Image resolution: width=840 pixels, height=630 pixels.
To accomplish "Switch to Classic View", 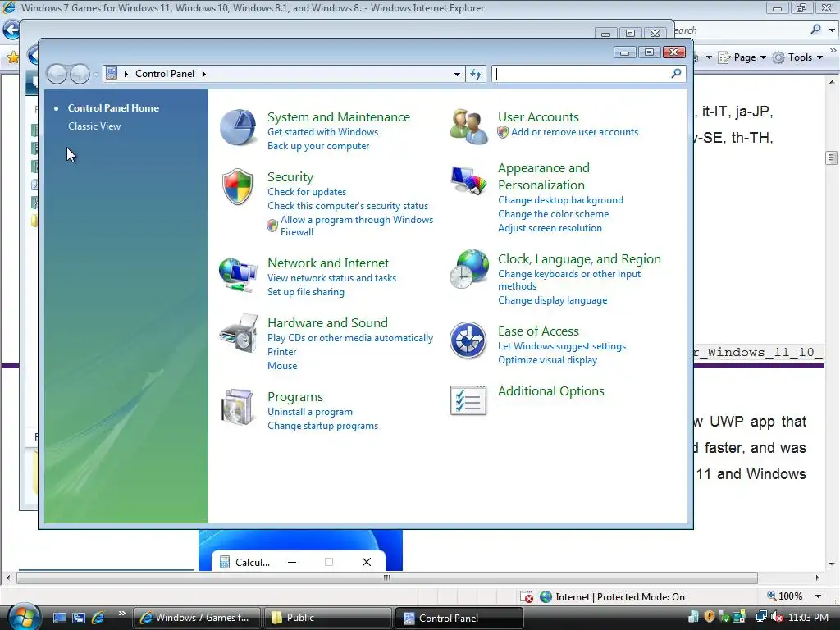I will click(x=94, y=126).
